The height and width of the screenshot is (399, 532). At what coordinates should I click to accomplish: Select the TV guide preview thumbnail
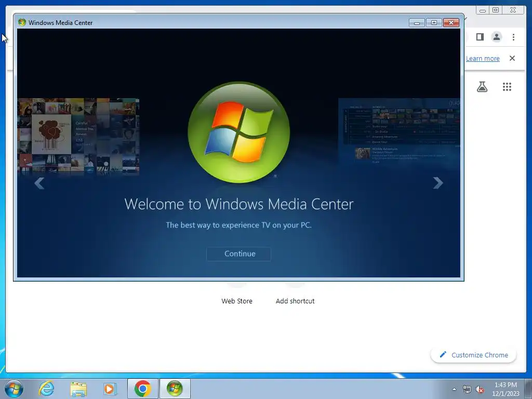click(400, 131)
